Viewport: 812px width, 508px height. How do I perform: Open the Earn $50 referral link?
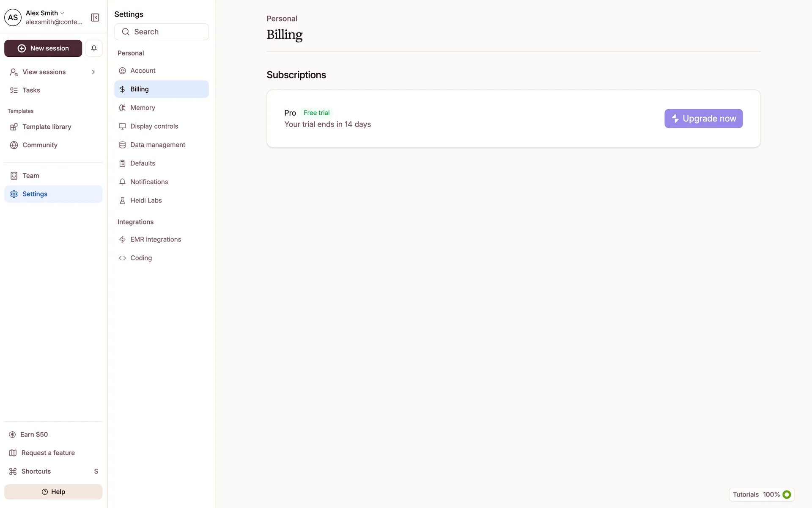coord(34,435)
